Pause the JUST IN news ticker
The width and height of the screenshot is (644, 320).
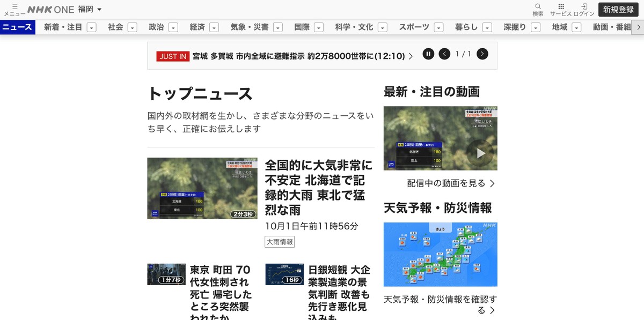click(x=428, y=54)
